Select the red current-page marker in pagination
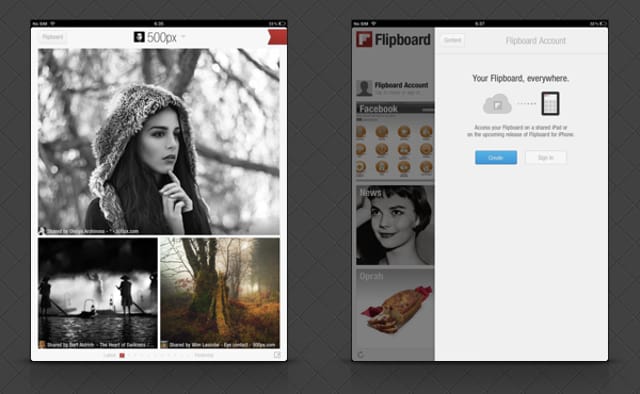Image resolution: width=640 pixels, height=394 pixels. (122, 356)
